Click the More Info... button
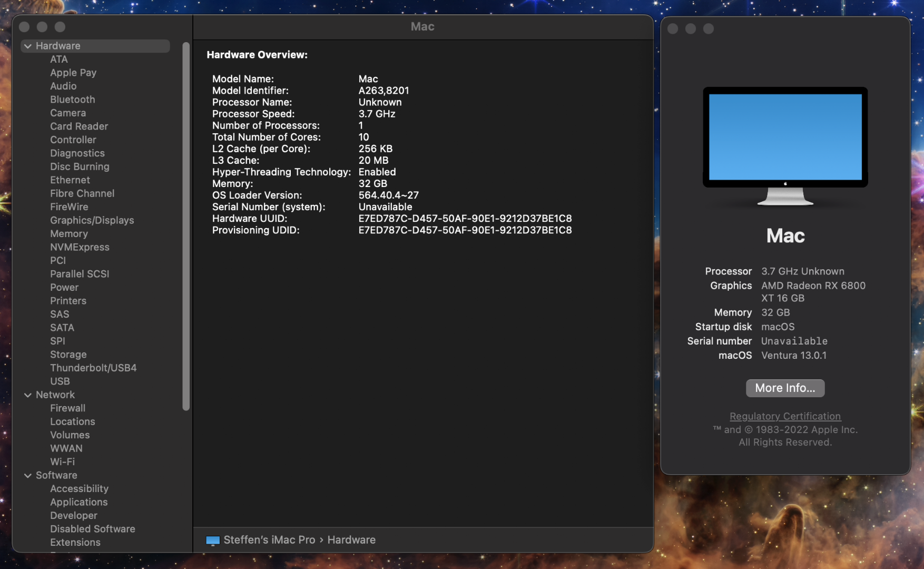Viewport: 924px width, 569px height. (x=785, y=388)
